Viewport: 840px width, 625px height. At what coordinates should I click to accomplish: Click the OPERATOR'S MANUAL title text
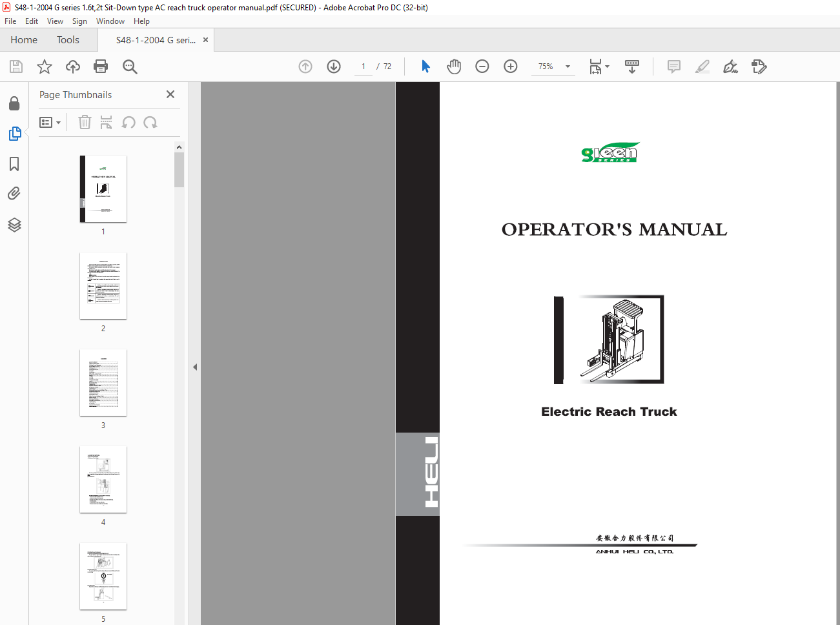tap(614, 230)
